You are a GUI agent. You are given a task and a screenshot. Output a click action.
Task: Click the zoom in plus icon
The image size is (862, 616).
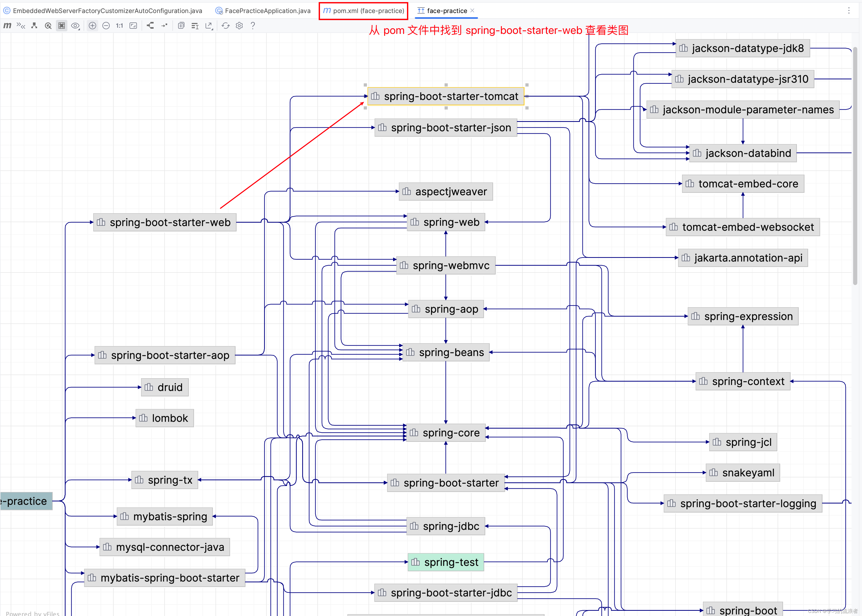tap(92, 26)
